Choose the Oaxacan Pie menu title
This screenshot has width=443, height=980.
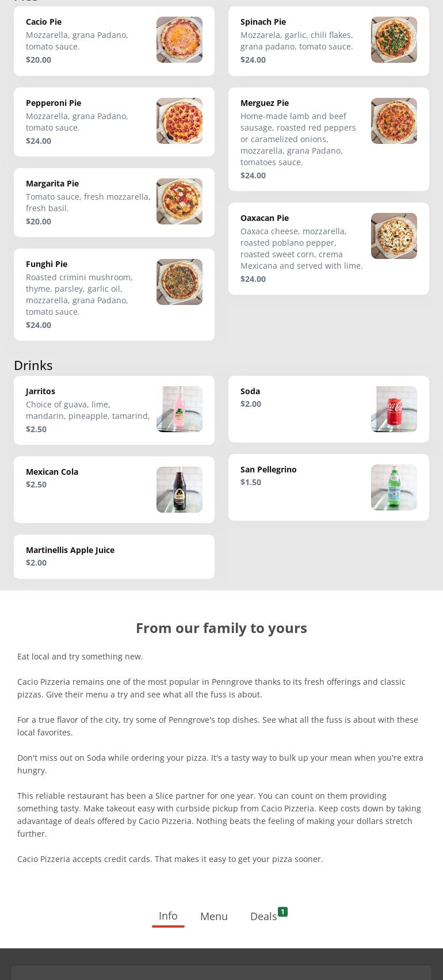(265, 218)
